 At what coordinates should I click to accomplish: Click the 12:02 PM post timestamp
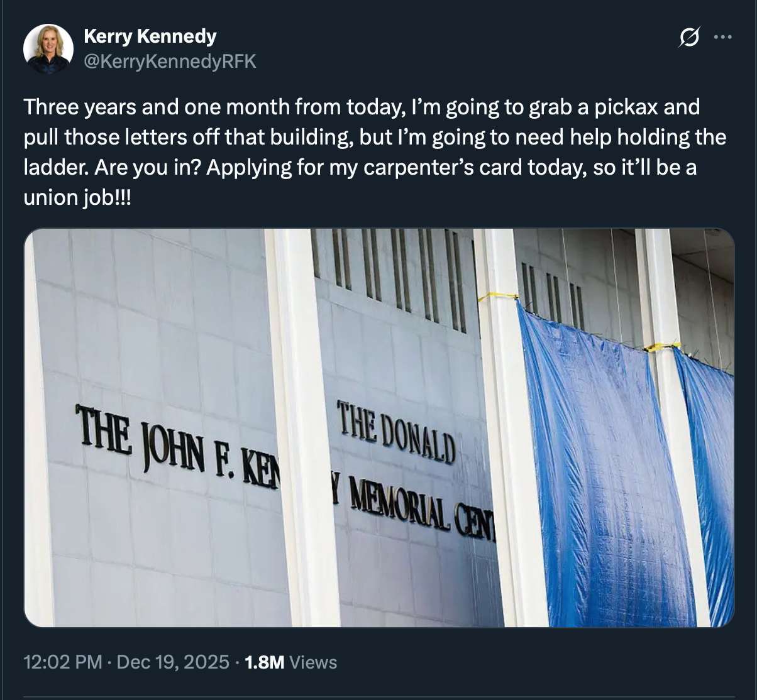click(x=62, y=662)
